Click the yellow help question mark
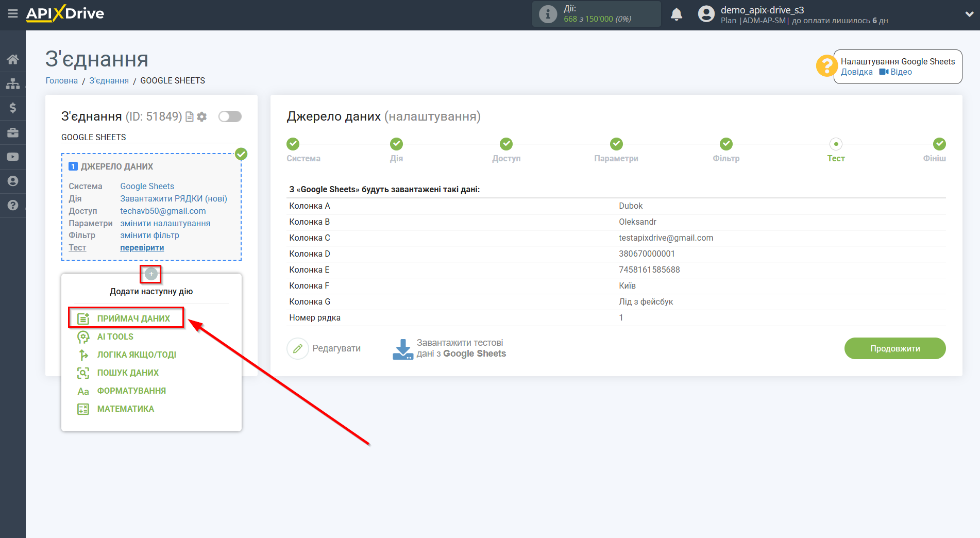The height and width of the screenshot is (538, 980). (x=826, y=66)
